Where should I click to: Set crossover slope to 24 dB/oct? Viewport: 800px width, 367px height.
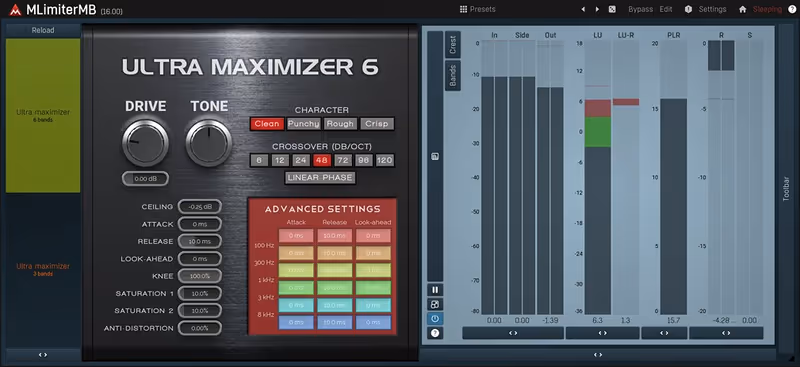[301, 160]
